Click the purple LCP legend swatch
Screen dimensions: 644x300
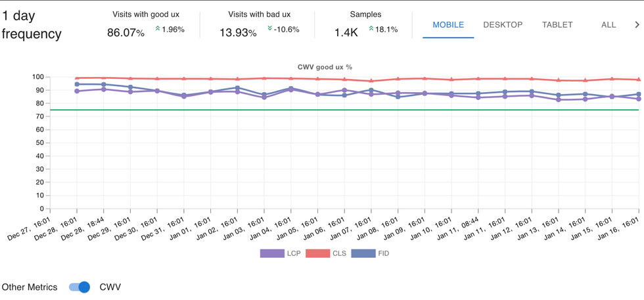tap(272, 253)
